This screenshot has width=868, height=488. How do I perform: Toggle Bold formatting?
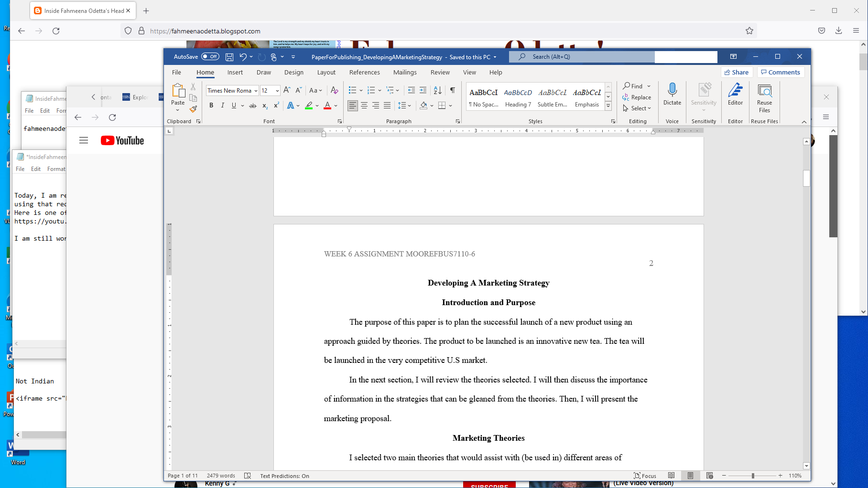pos(211,106)
